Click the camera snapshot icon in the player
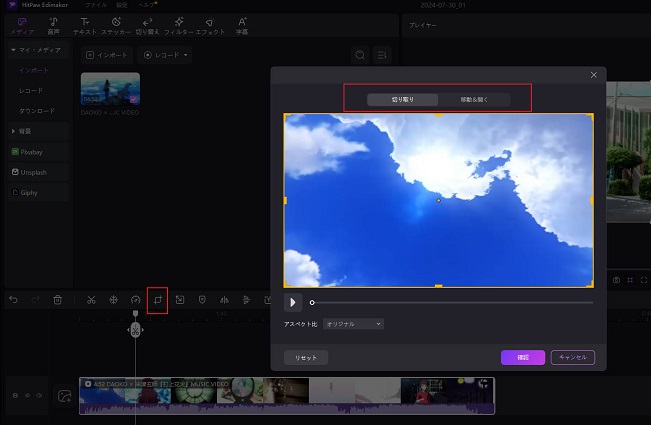 tap(617, 280)
